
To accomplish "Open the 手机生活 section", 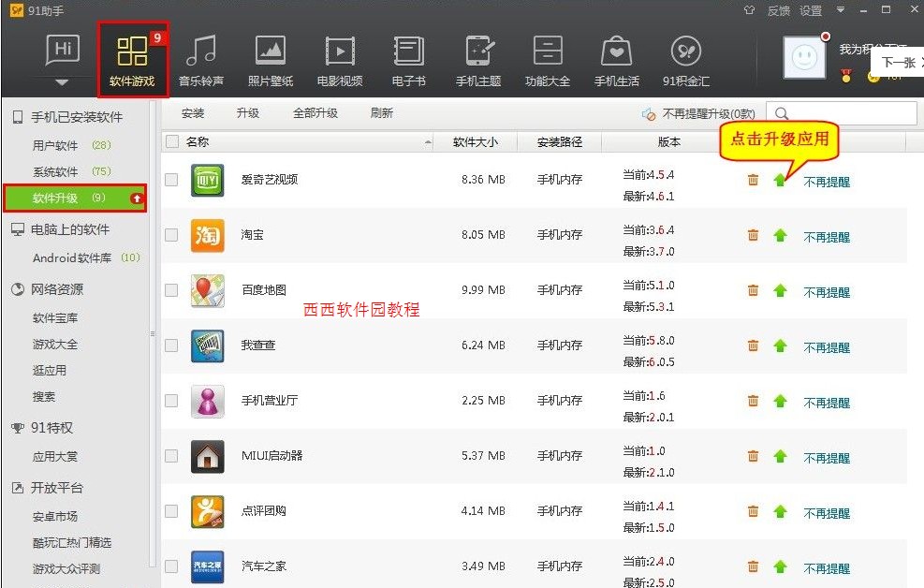I will 616,60.
